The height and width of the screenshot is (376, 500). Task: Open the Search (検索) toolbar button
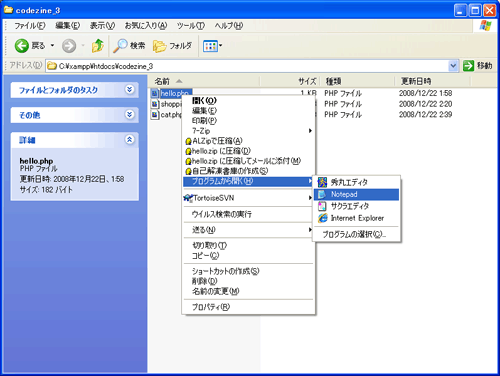(x=129, y=45)
